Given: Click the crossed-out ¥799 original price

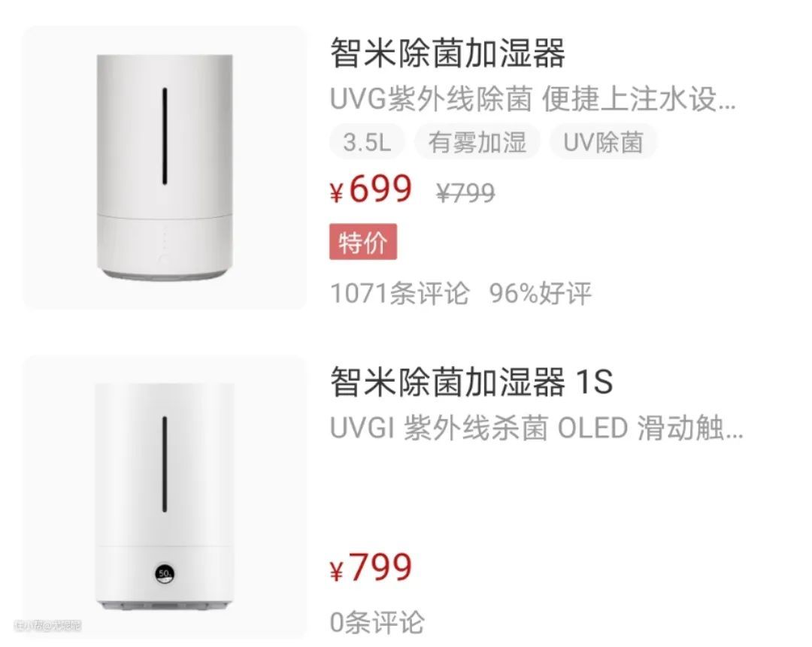Looking at the screenshot, I should coord(465,193).
